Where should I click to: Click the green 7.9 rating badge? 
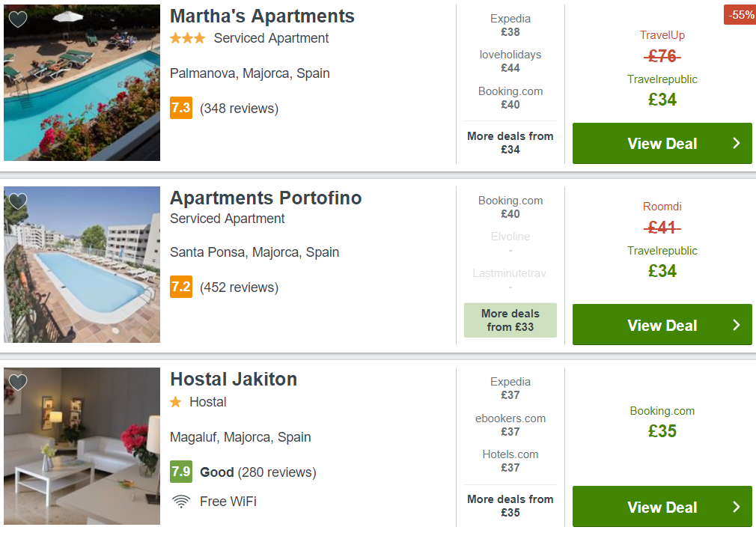181,472
